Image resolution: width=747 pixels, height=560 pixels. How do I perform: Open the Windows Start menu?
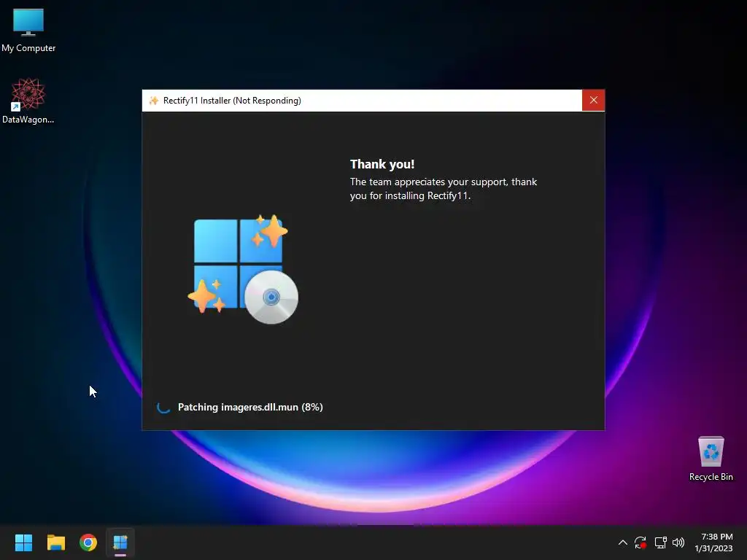click(23, 542)
